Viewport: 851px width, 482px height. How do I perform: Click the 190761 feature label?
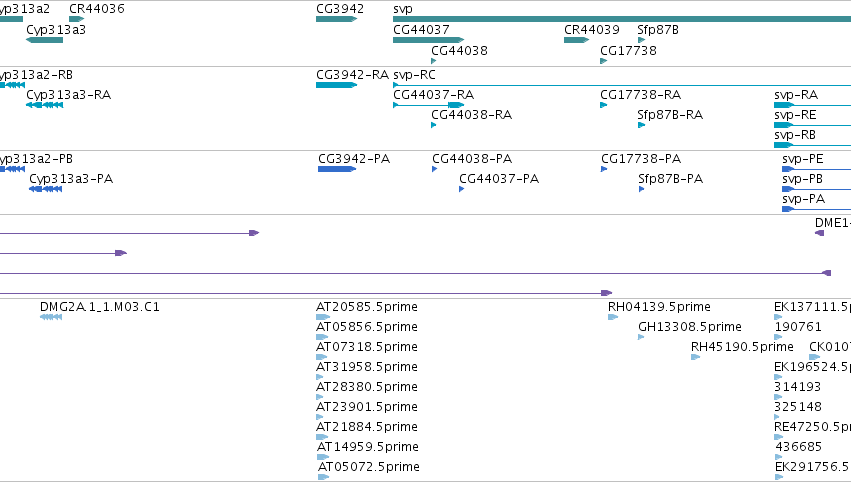click(798, 327)
